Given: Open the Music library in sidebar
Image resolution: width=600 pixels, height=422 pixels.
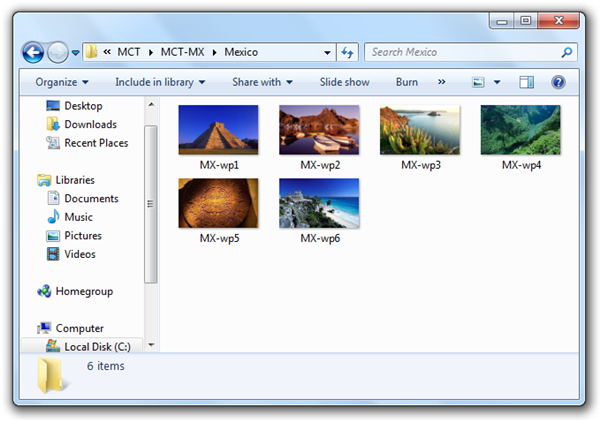Looking at the screenshot, I should pos(54,217).
